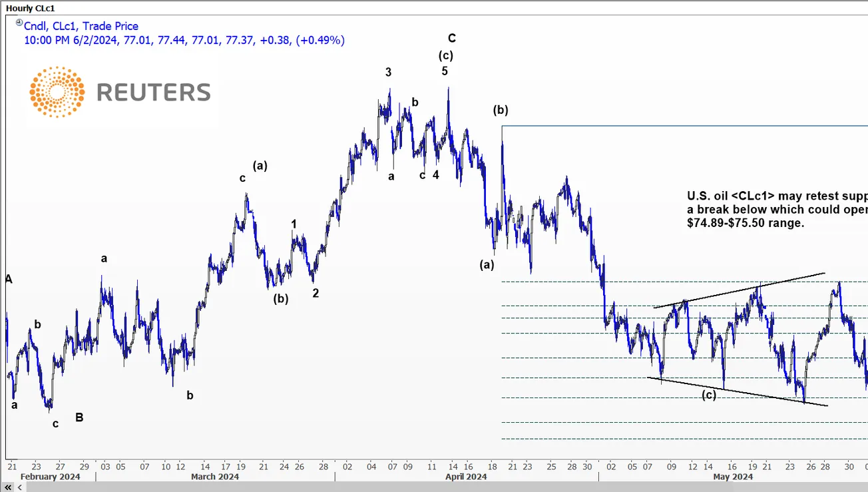Image resolution: width=868 pixels, height=492 pixels.
Task: Click the February 2024 label on time axis
Action: point(50,477)
